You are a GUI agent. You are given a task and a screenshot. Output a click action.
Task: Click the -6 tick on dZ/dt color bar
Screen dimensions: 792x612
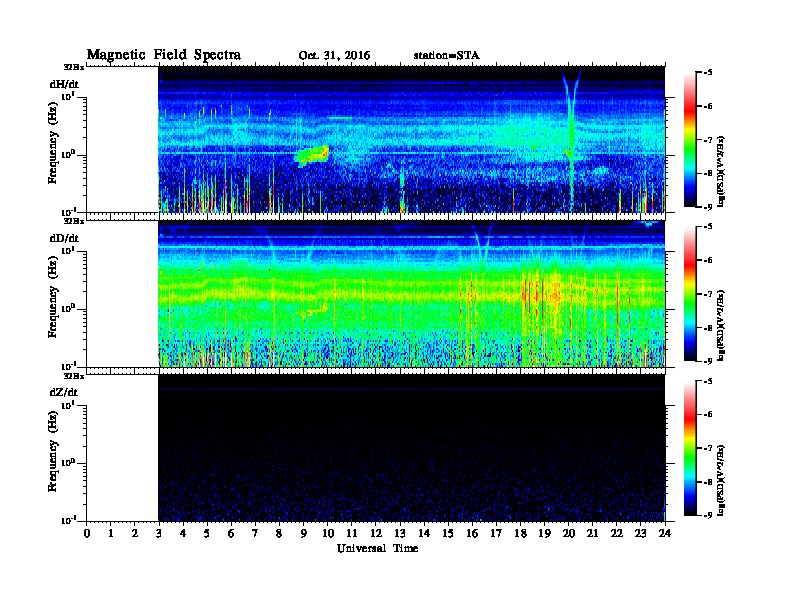point(708,414)
